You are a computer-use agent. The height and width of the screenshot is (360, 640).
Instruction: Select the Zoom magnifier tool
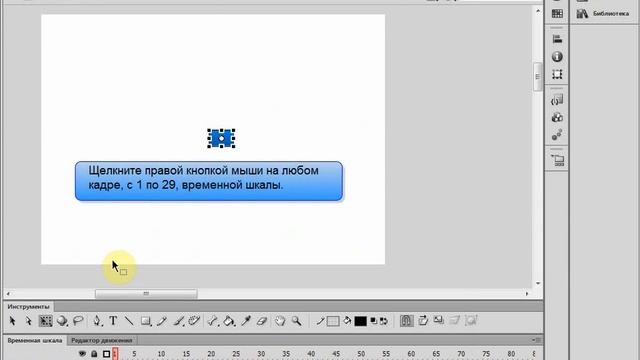297,321
